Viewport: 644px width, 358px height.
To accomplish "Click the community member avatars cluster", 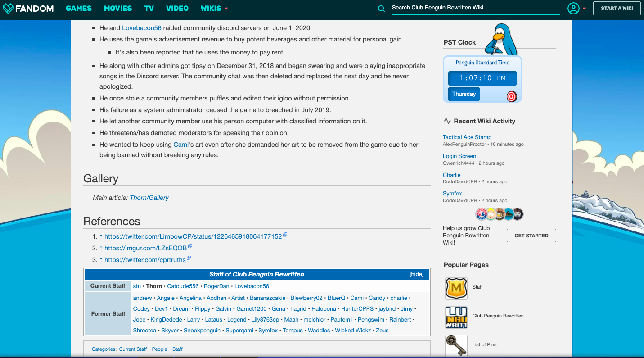I will [x=500, y=214].
